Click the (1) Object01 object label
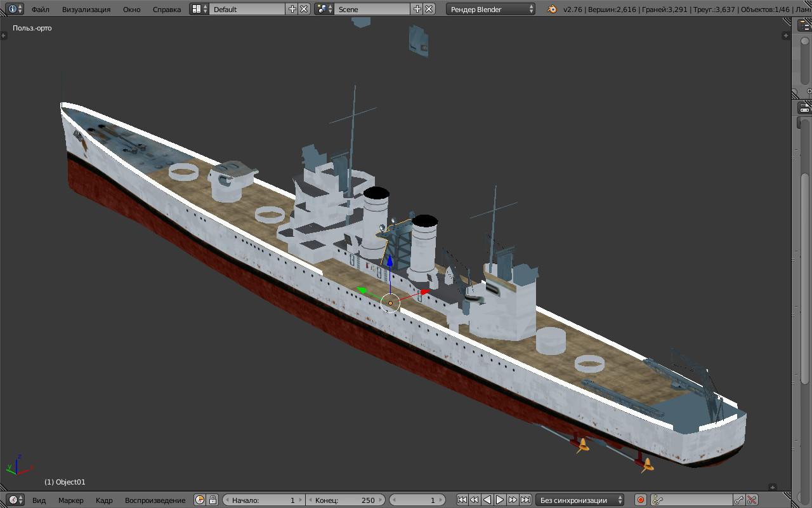The image size is (812, 508). pyautogui.click(x=65, y=482)
